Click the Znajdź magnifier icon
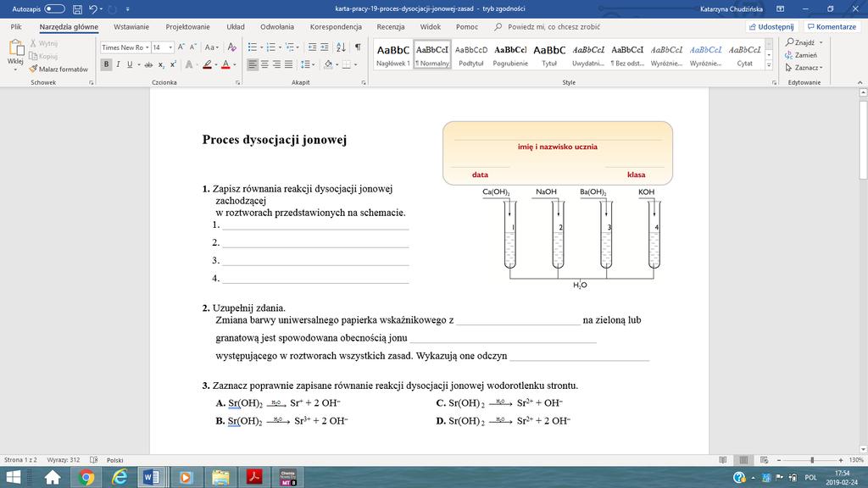This screenshot has width=868, height=488. pos(790,42)
